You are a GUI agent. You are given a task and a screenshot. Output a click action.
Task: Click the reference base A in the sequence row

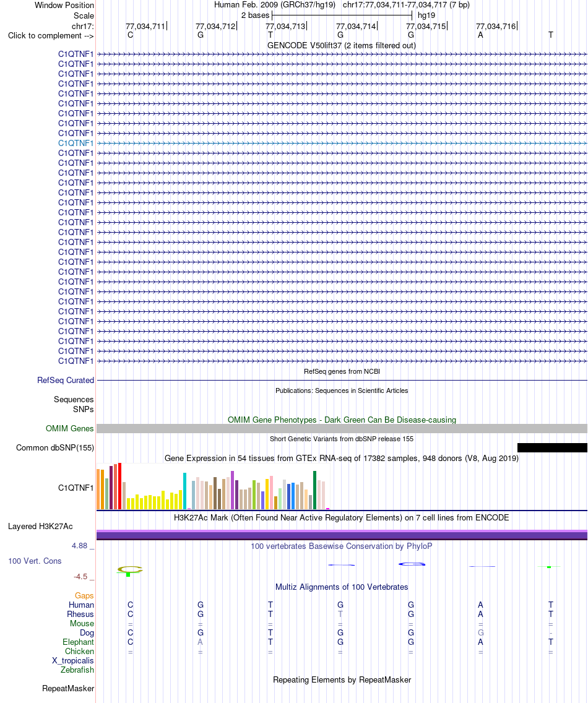point(480,35)
